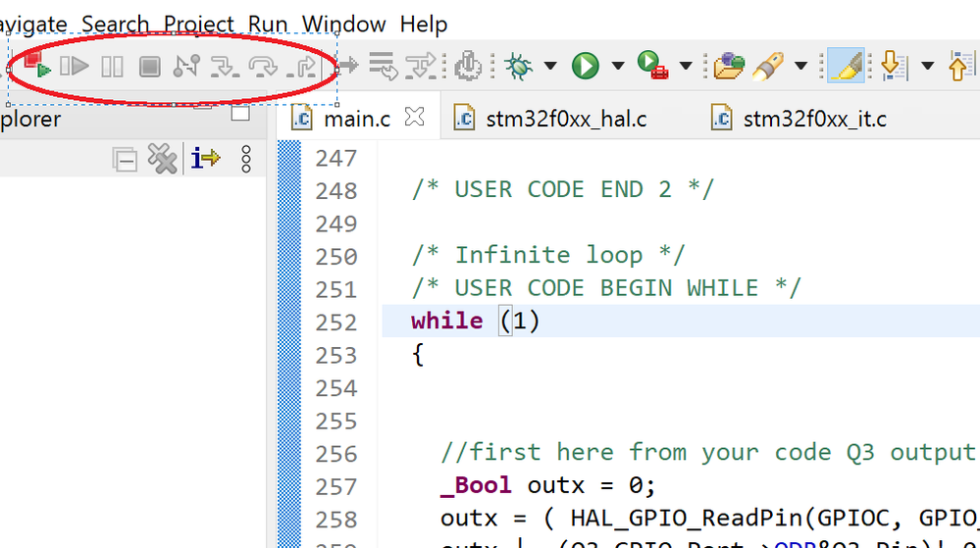Click the blue marker bar beside line 255

289,422
